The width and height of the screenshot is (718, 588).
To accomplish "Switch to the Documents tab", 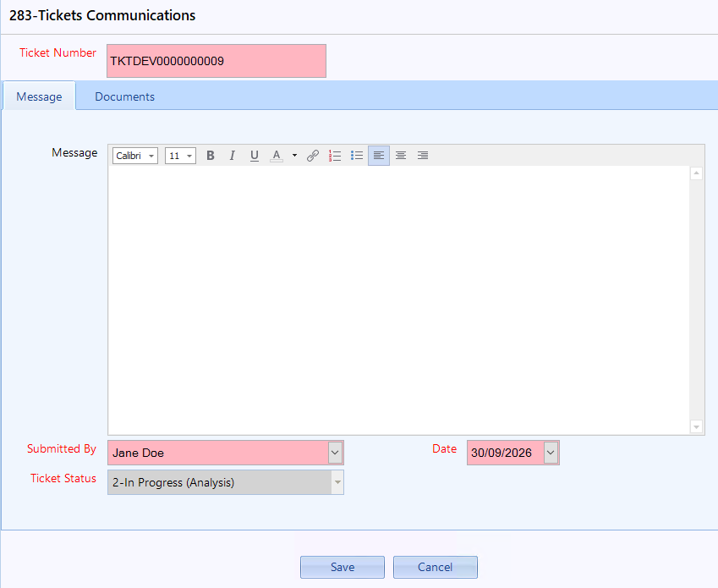I will point(124,96).
